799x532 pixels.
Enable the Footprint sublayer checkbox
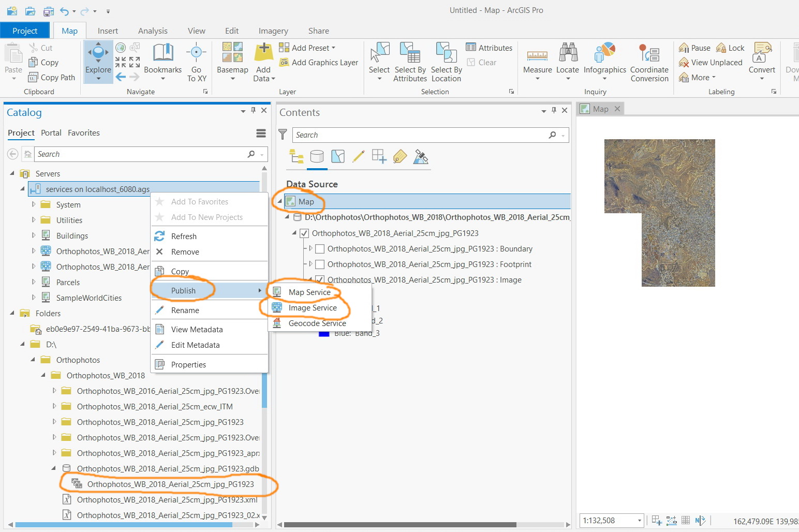click(x=320, y=264)
